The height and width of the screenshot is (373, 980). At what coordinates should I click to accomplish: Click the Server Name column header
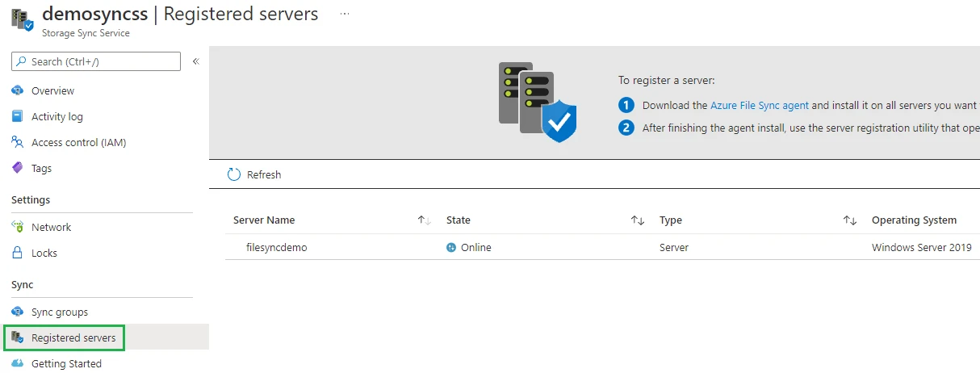tap(264, 220)
